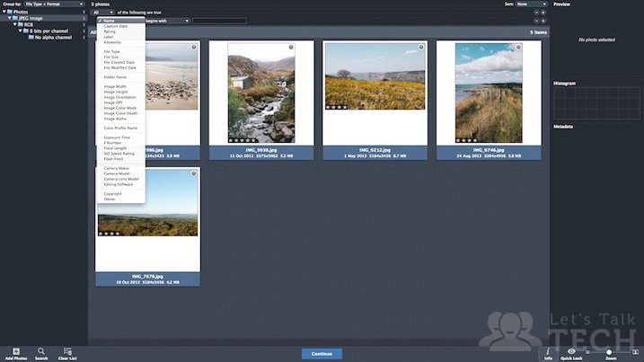644x362 pixels.
Task: Select the IMG_3038.jpg waterfall thumbnail
Action: point(261,93)
